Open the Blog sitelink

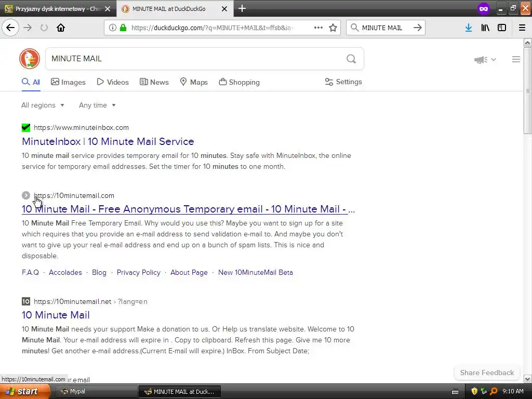[99, 272]
